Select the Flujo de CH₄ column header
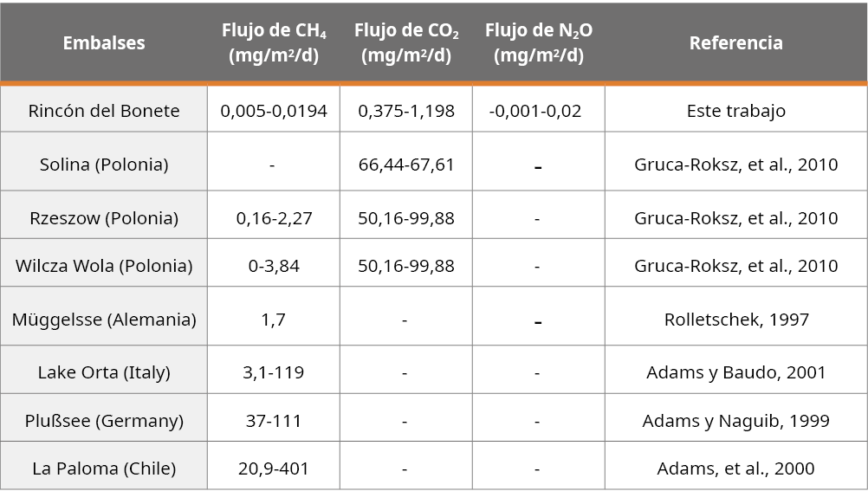 (x=274, y=42)
